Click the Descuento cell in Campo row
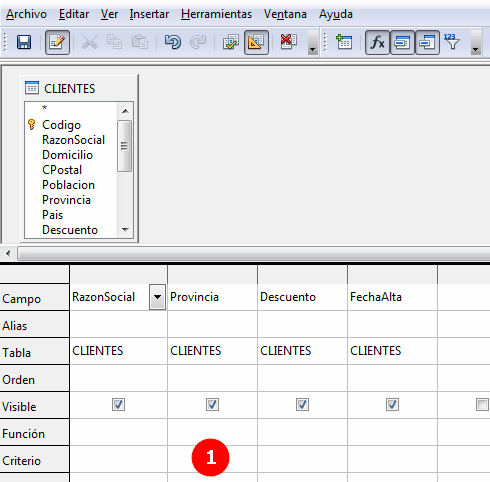Screen dimensions: 490x482 point(302,297)
